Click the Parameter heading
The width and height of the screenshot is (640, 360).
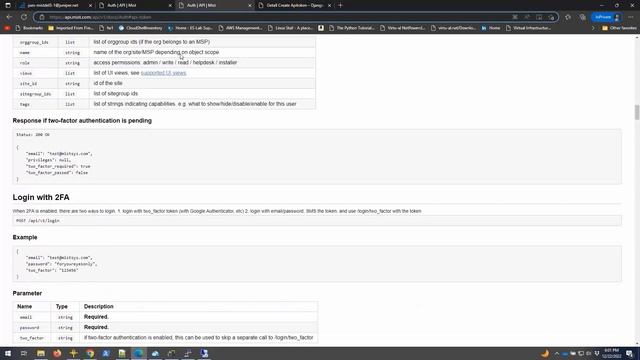27,293
